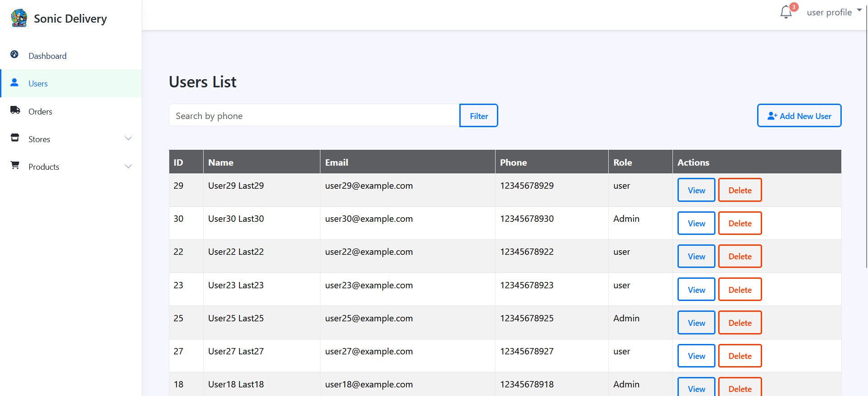Click the Dashboard gauge icon
This screenshot has height=396, width=868.
[14, 55]
